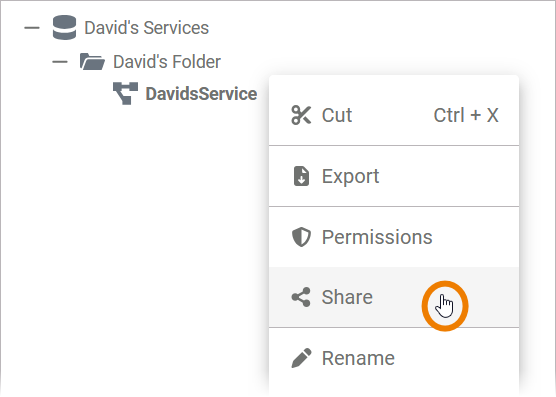
Task: Click the empty area below the tree
Action: pos(135,248)
